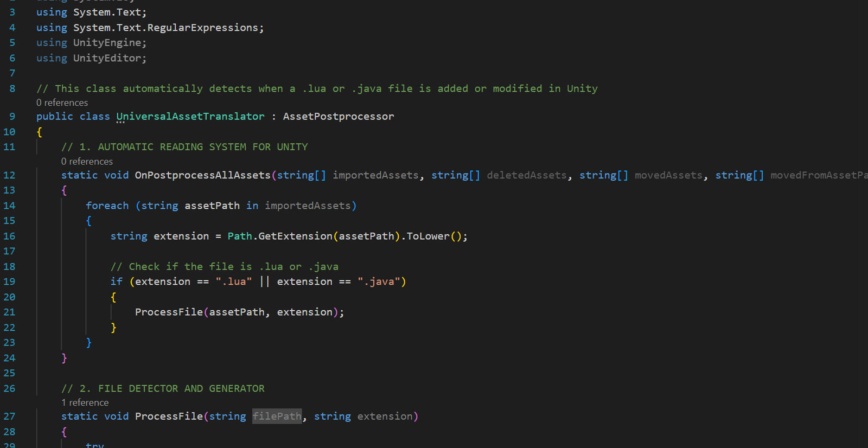
Task: Click the opening brace on line 10
Action: [39, 132]
